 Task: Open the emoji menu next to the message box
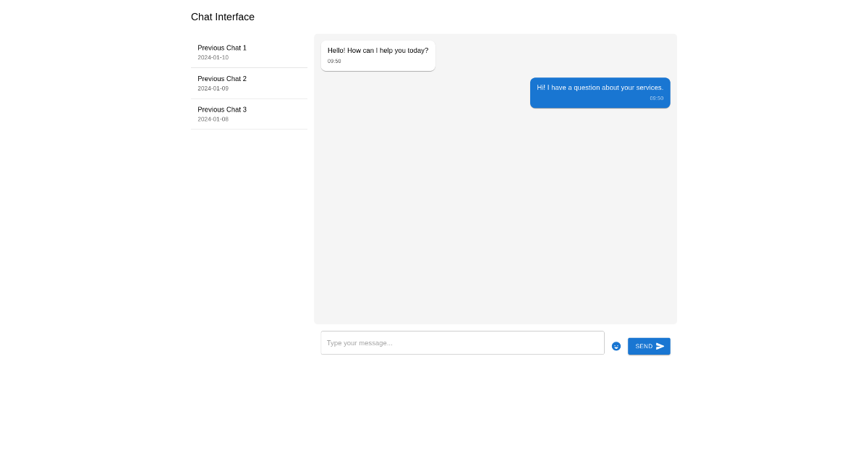(616, 346)
